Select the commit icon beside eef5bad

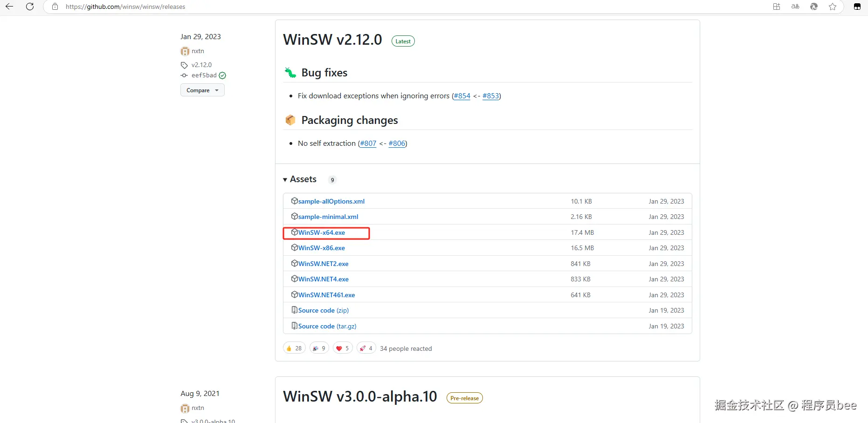(x=184, y=75)
